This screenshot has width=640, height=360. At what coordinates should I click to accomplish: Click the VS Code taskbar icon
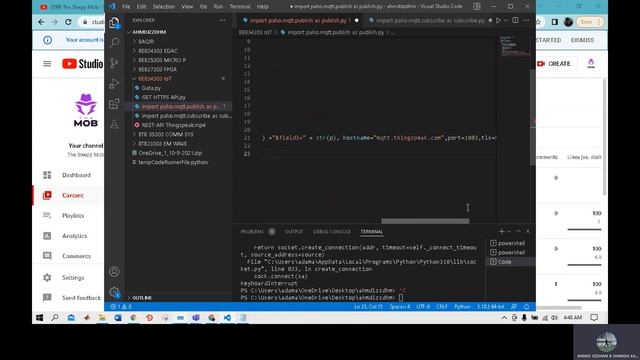227,318
